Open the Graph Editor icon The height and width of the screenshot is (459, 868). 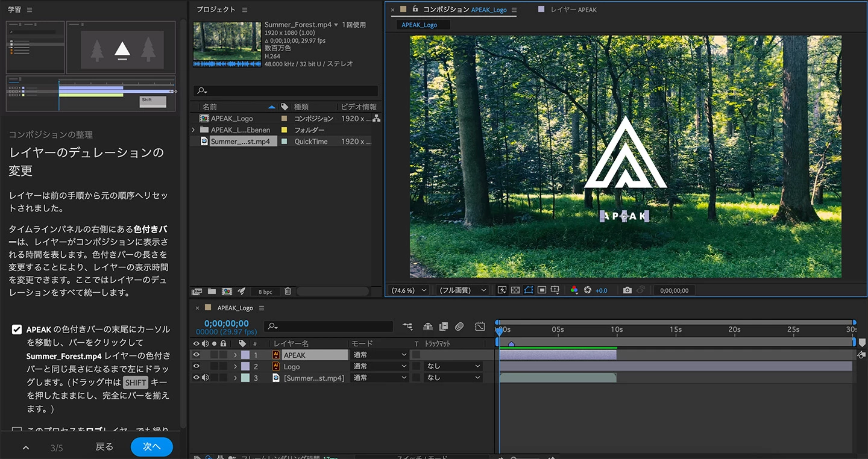point(480,326)
